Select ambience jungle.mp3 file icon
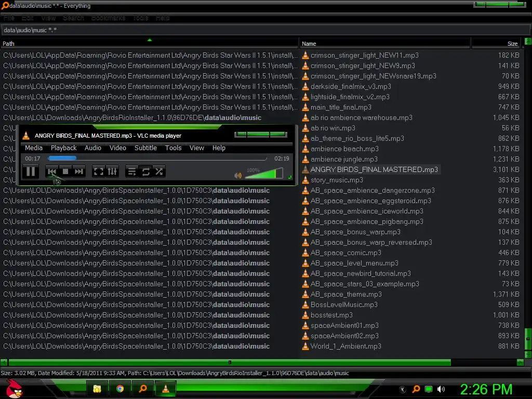Image resolution: width=532 pixels, height=399 pixels. (x=305, y=159)
